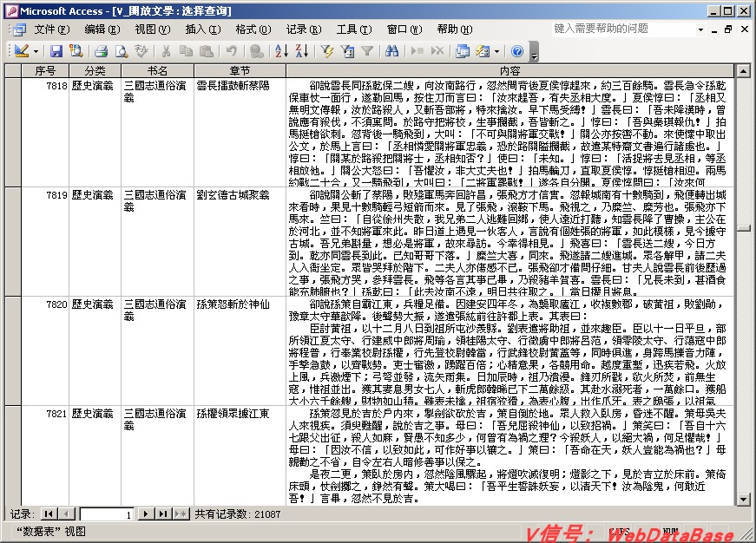756x543 pixels.
Task: Click the Delete Record toolbar icon
Action: [437, 50]
